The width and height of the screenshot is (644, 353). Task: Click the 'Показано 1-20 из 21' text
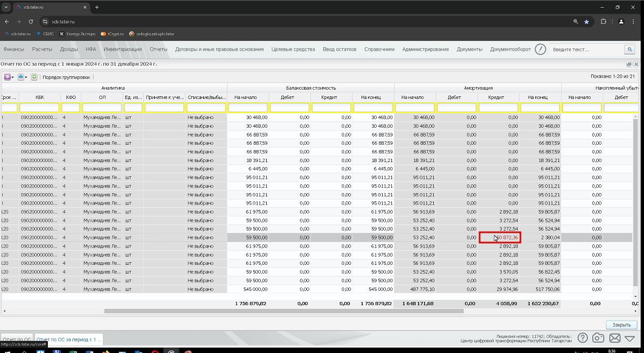tap(613, 77)
